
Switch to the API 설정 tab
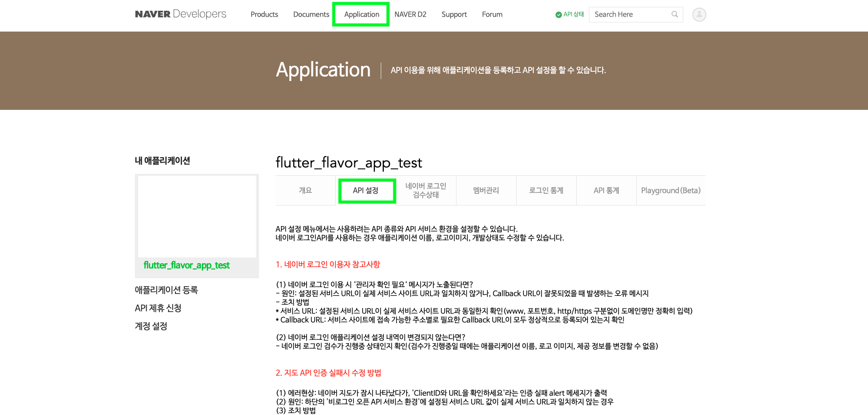[366, 190]
